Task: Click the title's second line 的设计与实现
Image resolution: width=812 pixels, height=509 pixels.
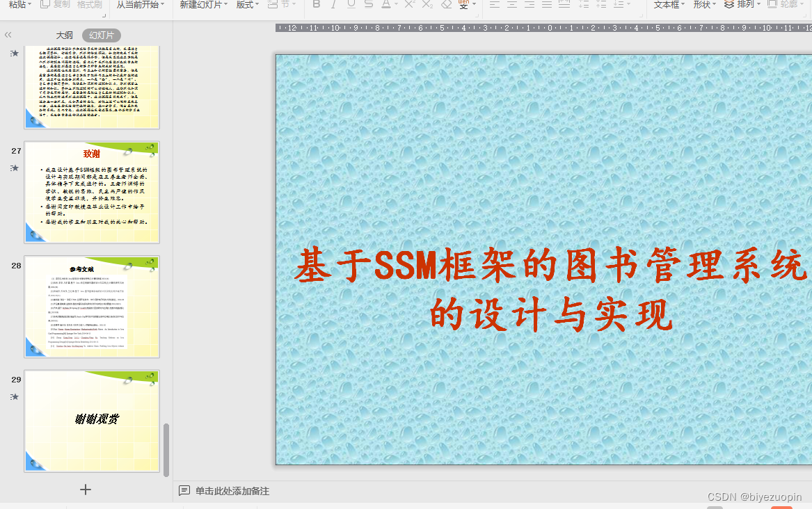Action: pos(551,314)
